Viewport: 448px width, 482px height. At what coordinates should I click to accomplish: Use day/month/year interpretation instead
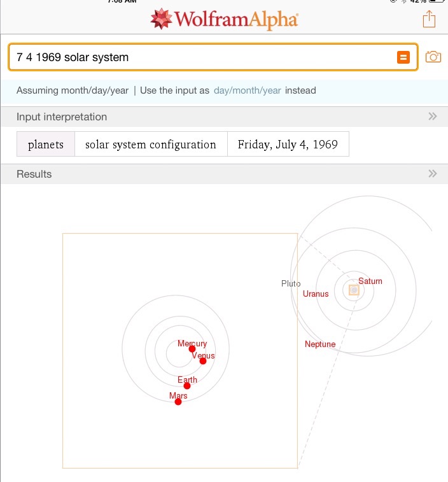[x=248, y=90]
